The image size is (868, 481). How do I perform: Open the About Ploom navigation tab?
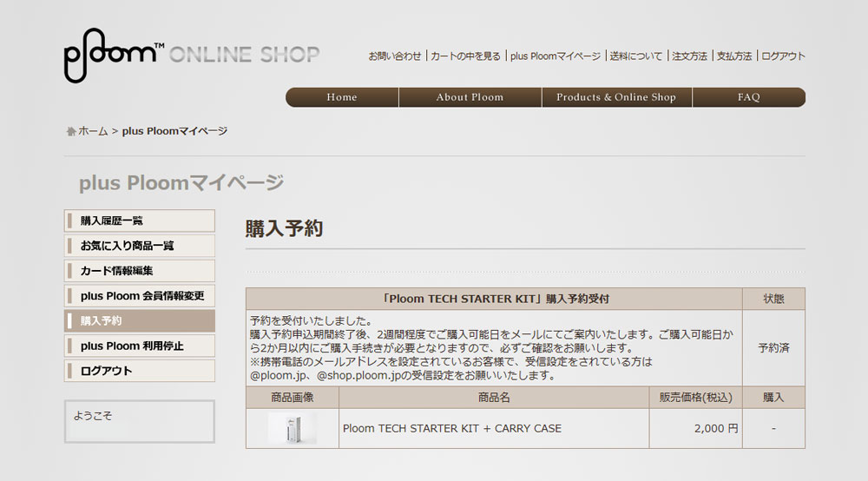[x=470, y=97]
